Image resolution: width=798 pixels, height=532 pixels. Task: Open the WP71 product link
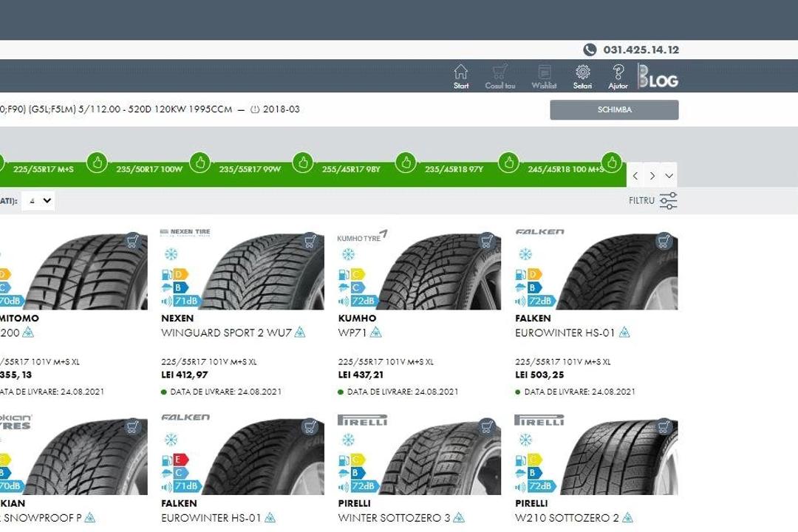[x=352, y=332]
